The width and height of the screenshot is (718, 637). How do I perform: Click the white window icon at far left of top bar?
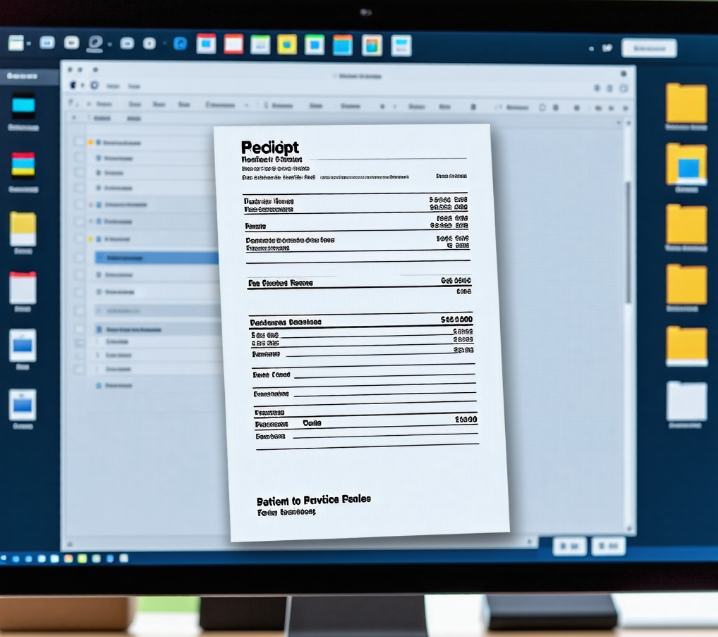click(16, 43)
